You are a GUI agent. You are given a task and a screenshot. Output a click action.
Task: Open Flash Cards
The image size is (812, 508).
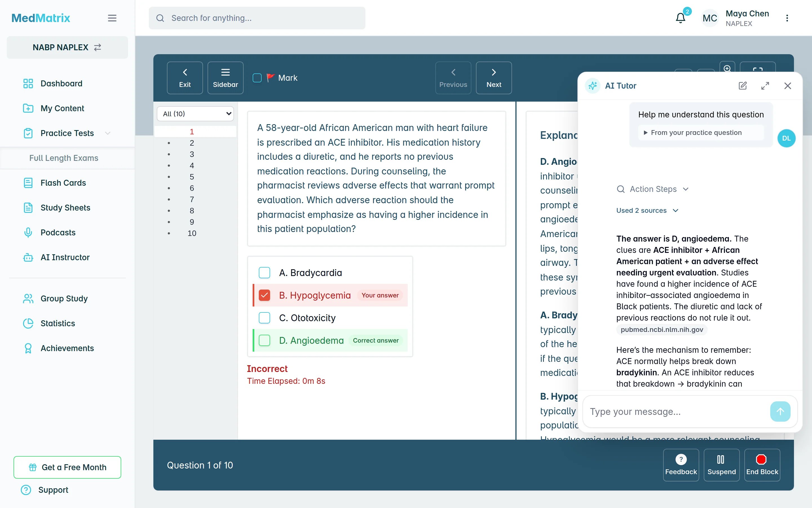[x=63, y=183]
